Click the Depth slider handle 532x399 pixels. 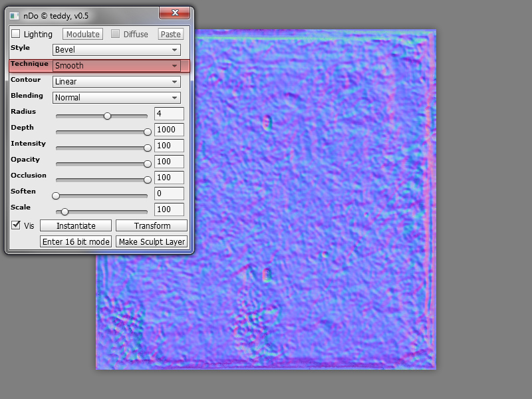coord(147,132)
